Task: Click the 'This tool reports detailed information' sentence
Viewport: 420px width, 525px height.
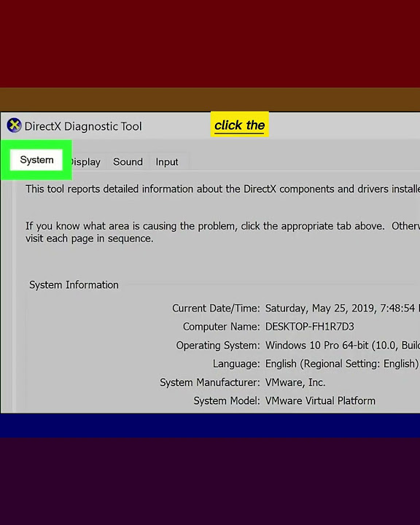Action: coord(222,189)
